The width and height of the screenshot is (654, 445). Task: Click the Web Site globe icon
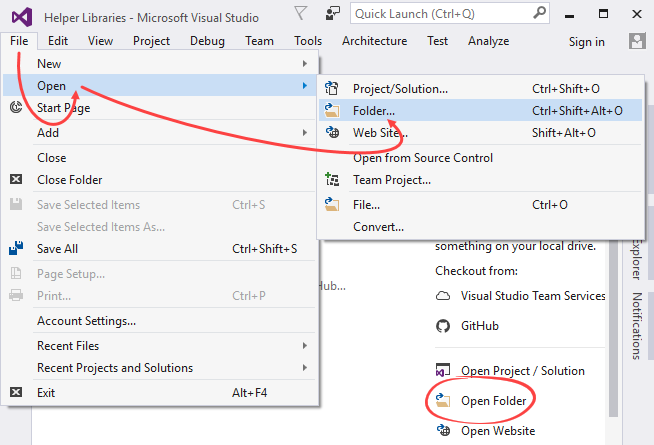pyautogui.click(x=332, y=132)
